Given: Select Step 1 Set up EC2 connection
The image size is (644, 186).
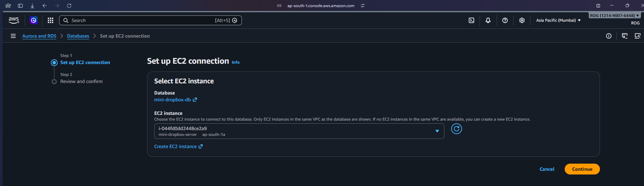Looking at the screenshot, I should coord(85,63).
